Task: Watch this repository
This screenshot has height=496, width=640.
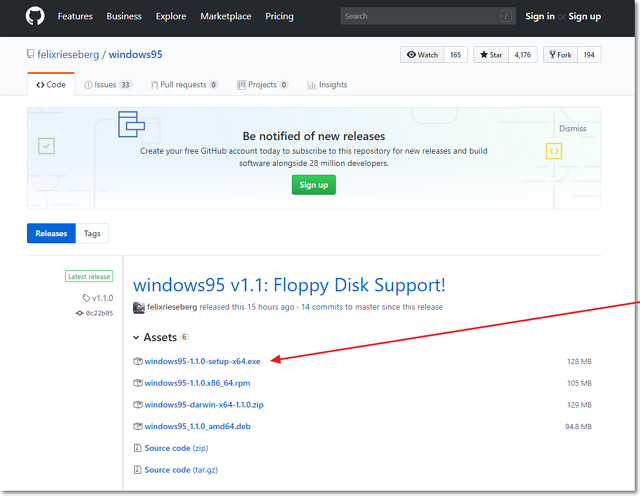Action: coord(422,55)
